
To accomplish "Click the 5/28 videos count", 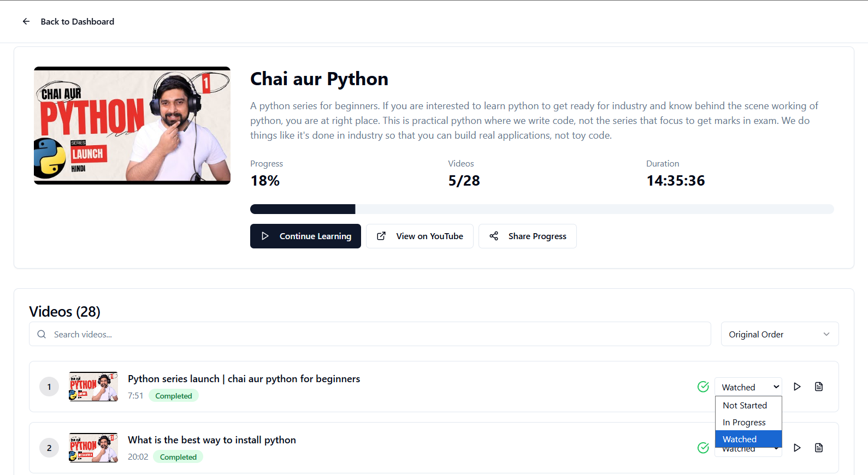I will pyautogui.click(x=464, y=181).
